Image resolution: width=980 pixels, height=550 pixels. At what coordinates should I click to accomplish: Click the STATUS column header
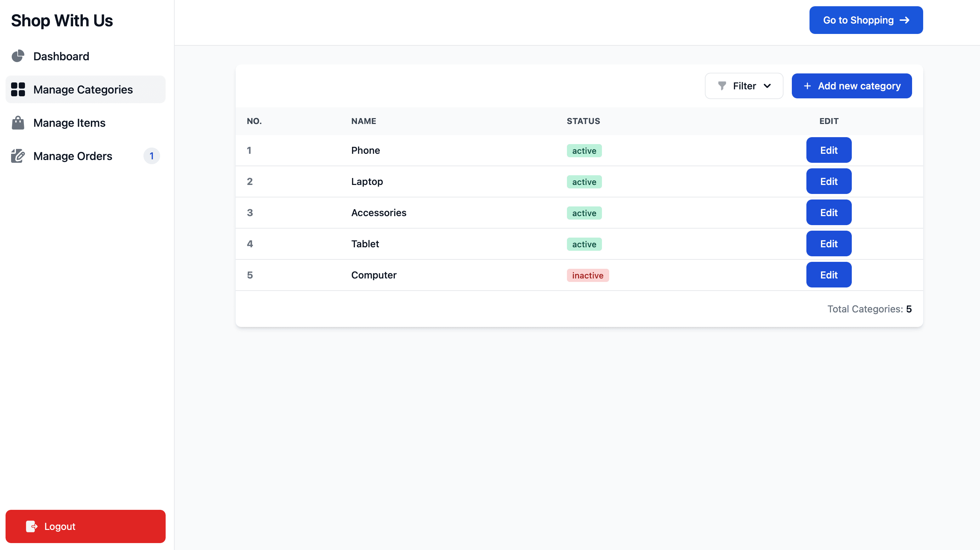click(583, 121)
